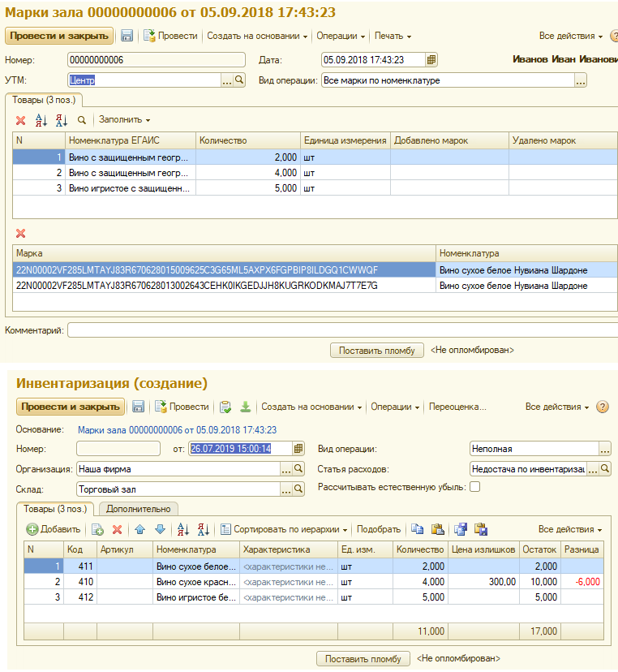Expand the Печать dropdown menu
Image resolution: width=618 pixels, height=672 pixels.
pos(393,36)
